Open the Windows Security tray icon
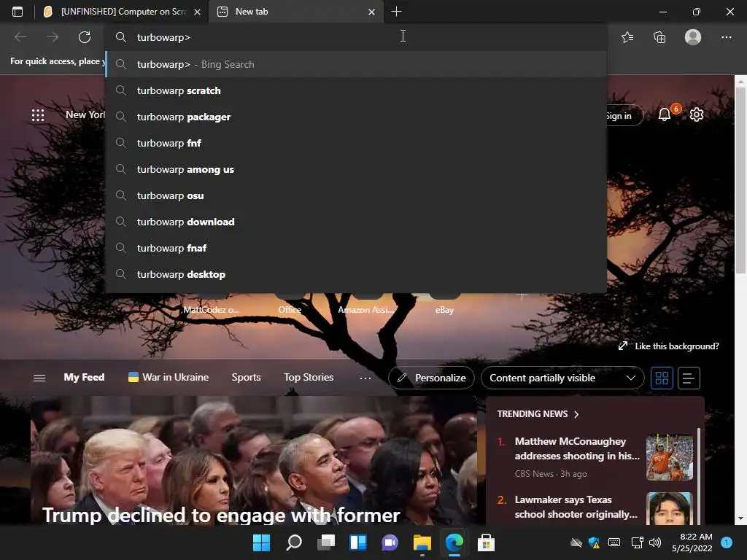 tap(595, 542)
